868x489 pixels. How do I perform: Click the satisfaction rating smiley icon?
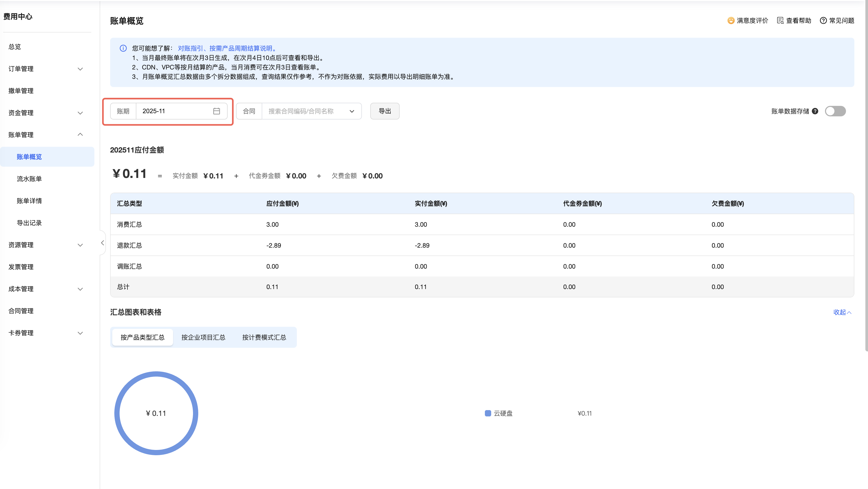[x=731, y=20]
